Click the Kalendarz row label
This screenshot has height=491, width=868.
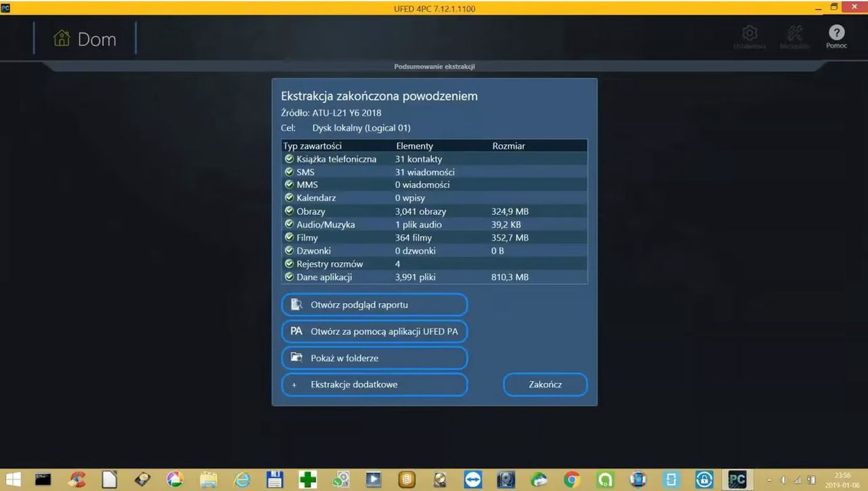(x=316, y=198)
